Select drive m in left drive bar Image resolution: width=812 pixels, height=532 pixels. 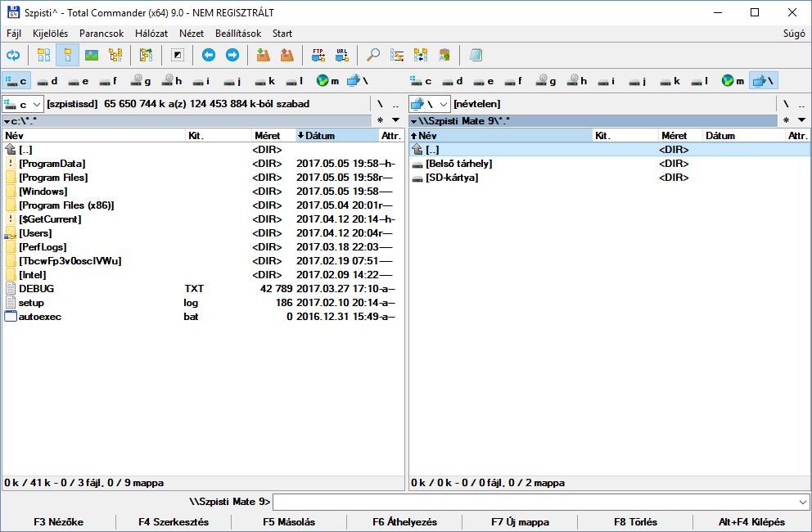[327, 81]
